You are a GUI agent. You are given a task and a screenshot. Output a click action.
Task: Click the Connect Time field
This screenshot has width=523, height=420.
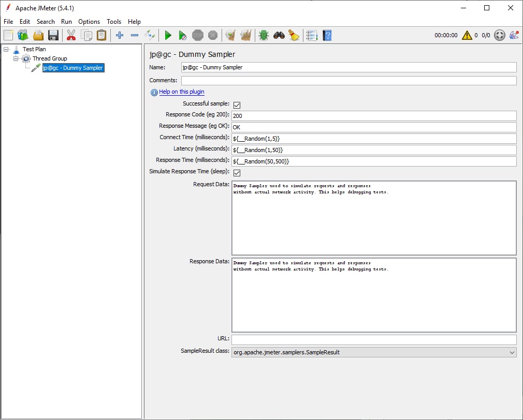point(374,139)
